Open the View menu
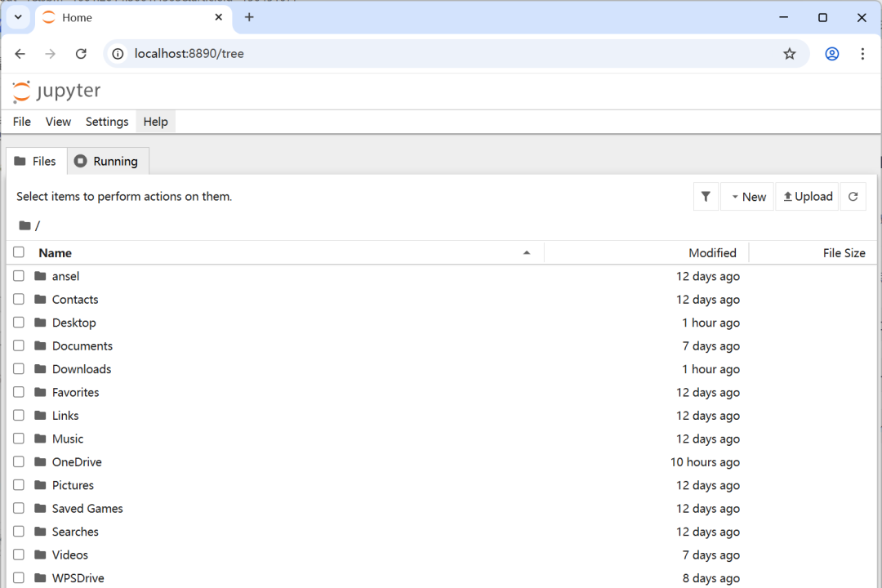The width and height of the screenshot is (882, 588). click(x=58, y=122)
